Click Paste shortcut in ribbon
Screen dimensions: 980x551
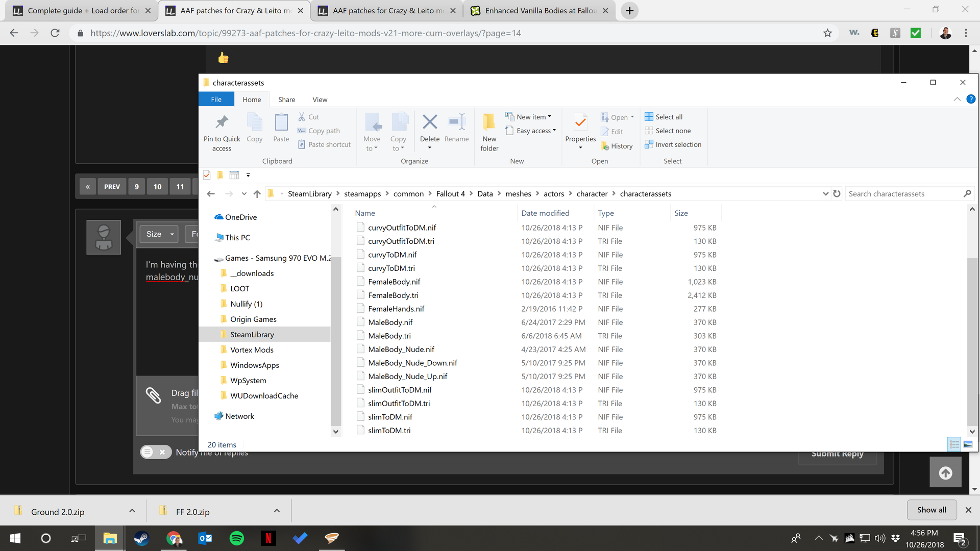pos(325,144)
